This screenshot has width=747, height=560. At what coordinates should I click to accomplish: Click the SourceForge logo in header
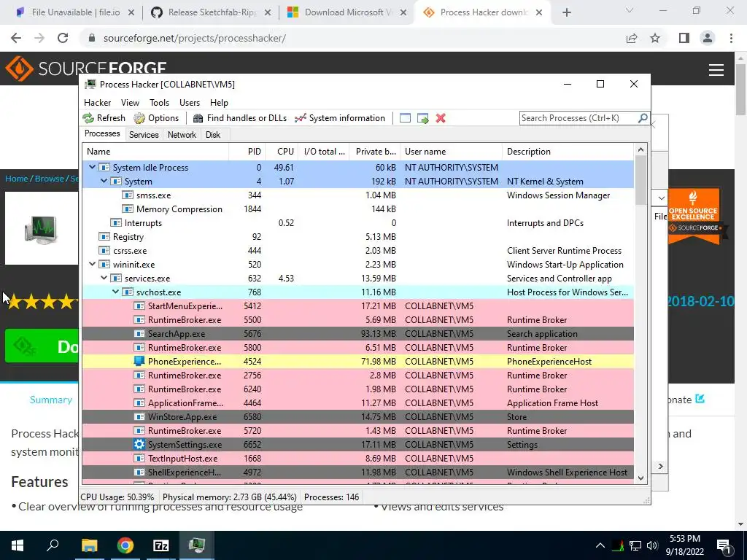86,69
